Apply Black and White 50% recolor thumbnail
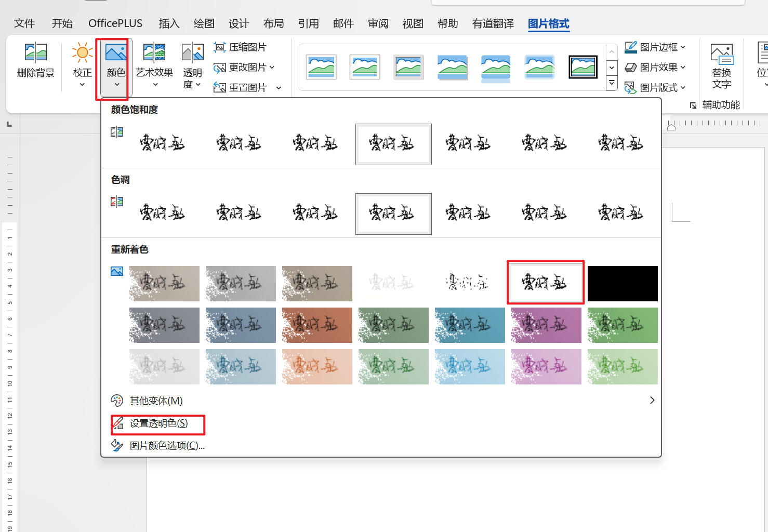768x532 pixels. [546, 283]
